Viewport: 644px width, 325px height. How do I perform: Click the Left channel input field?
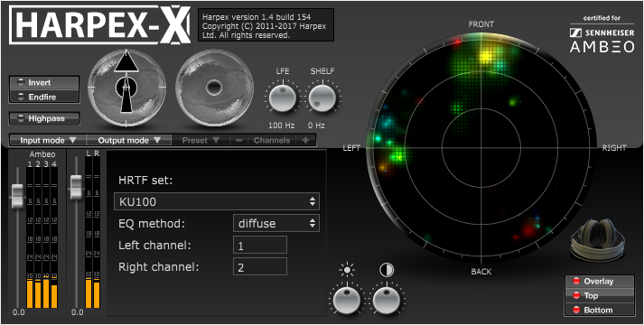pyautogui.click(x=259, y=246)
